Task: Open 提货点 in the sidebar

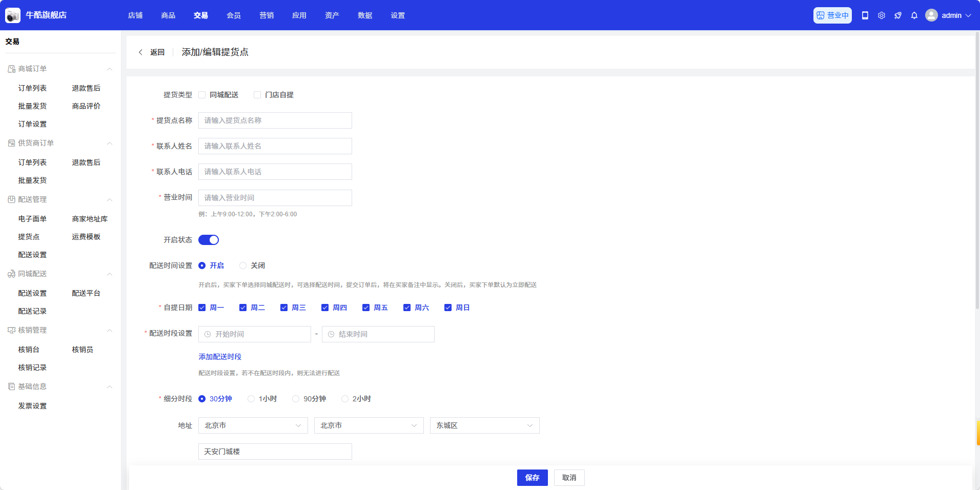Action: [29, 237]
